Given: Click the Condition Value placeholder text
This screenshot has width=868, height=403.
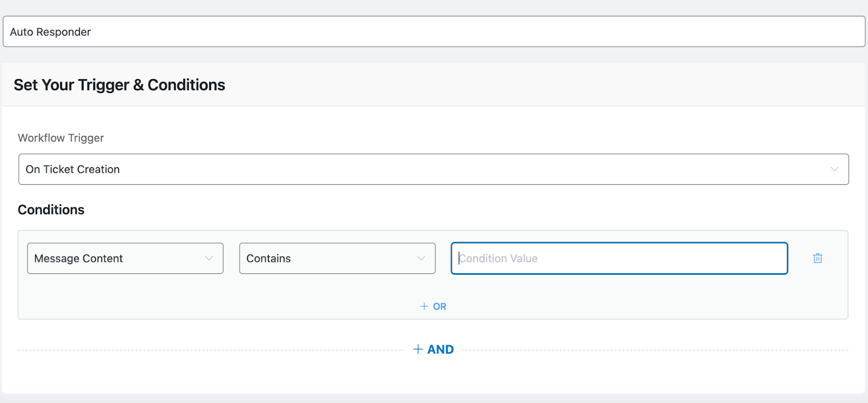Looking at the screenshot, I should pos(499,259).
